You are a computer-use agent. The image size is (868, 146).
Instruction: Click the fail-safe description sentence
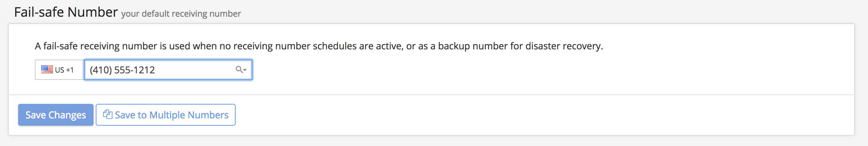(318, 46)
